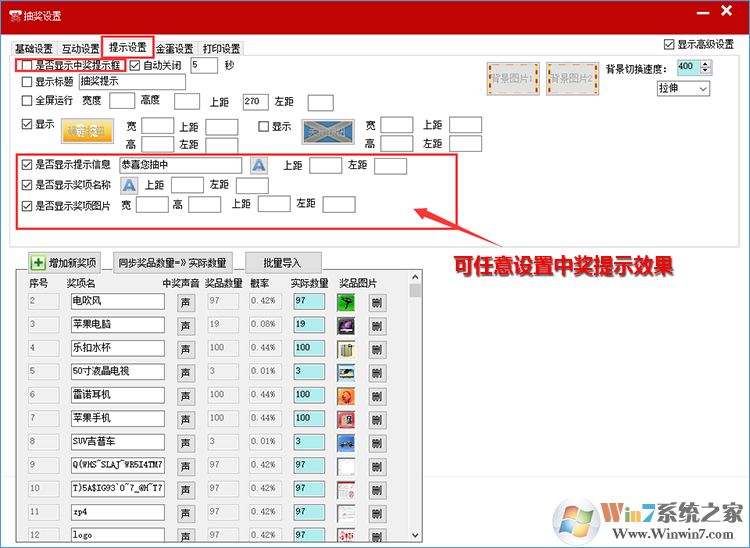Enable the 全屏运行 checkbox

click(27, 101)
